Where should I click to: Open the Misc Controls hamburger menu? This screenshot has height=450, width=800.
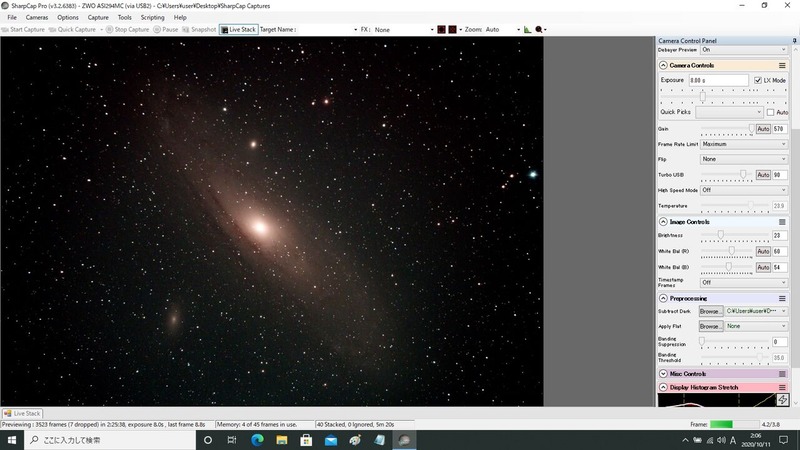[782, 374]
